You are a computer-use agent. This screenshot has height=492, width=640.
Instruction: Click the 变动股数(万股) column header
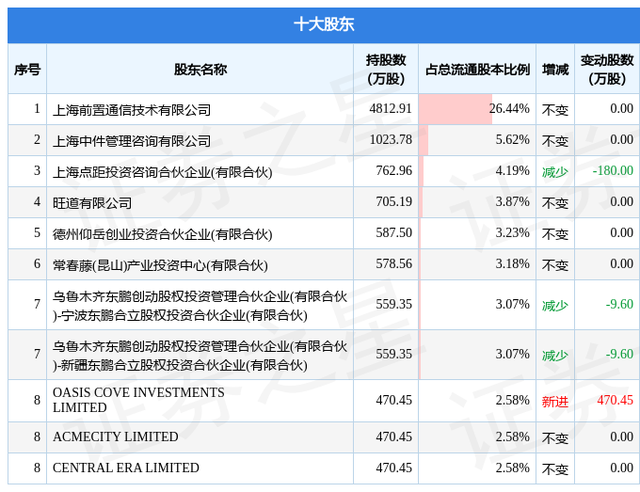(x=607, y=69)
